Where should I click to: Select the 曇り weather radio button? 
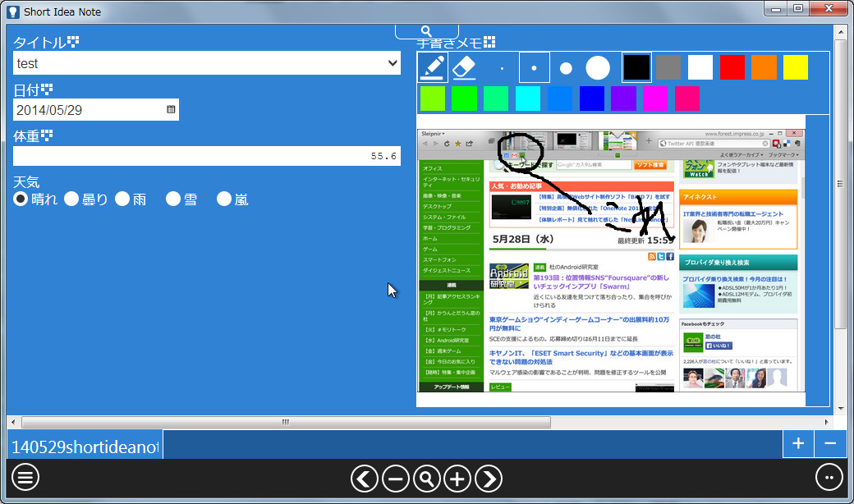click(71, 199)
